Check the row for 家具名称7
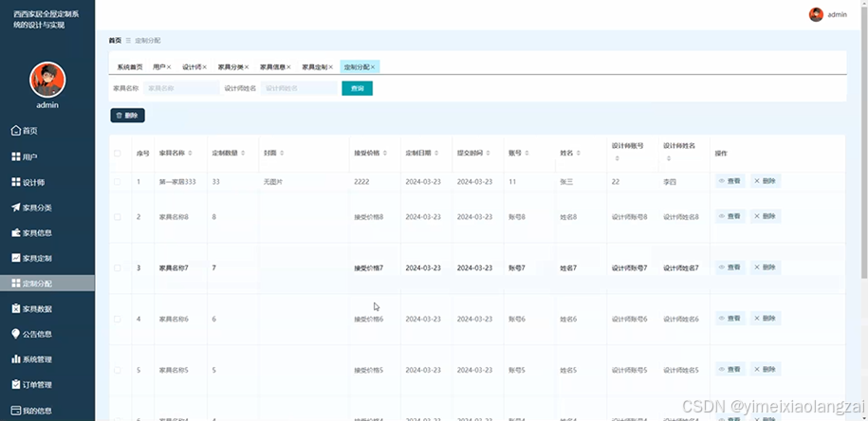The image size is (868, 421). pos(118,267)
